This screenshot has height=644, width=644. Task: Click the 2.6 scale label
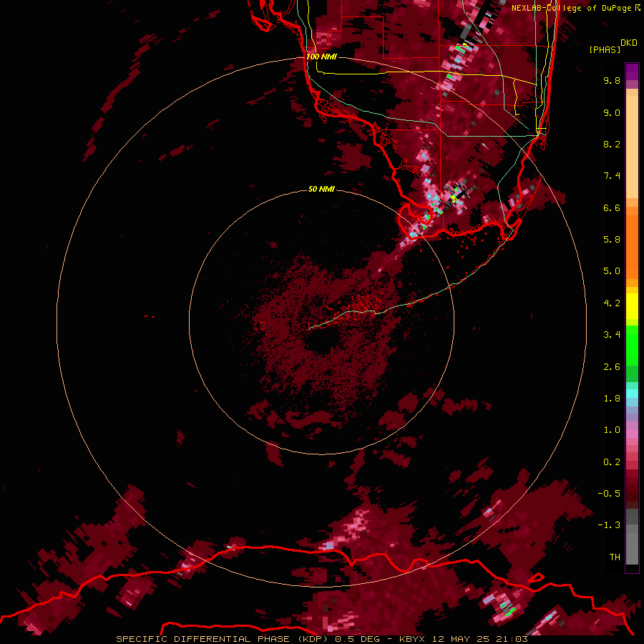[612, 367]
